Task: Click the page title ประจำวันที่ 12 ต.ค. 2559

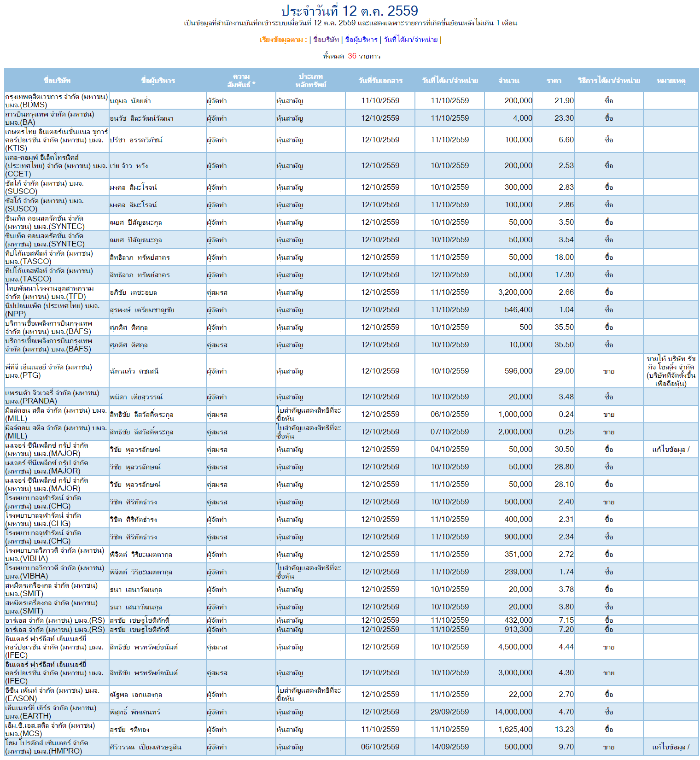Action: click(350, 11)
